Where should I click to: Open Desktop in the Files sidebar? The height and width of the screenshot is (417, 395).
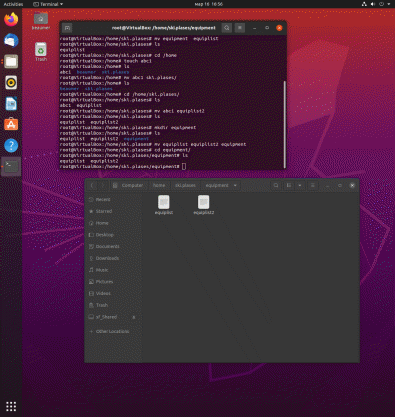tap(113, 235)
